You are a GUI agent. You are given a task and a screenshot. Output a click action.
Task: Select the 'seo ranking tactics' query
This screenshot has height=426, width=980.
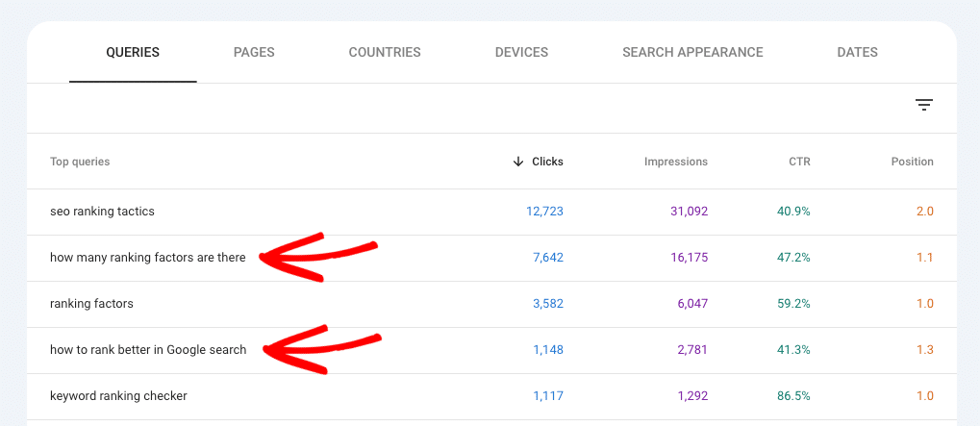(102, 212)
